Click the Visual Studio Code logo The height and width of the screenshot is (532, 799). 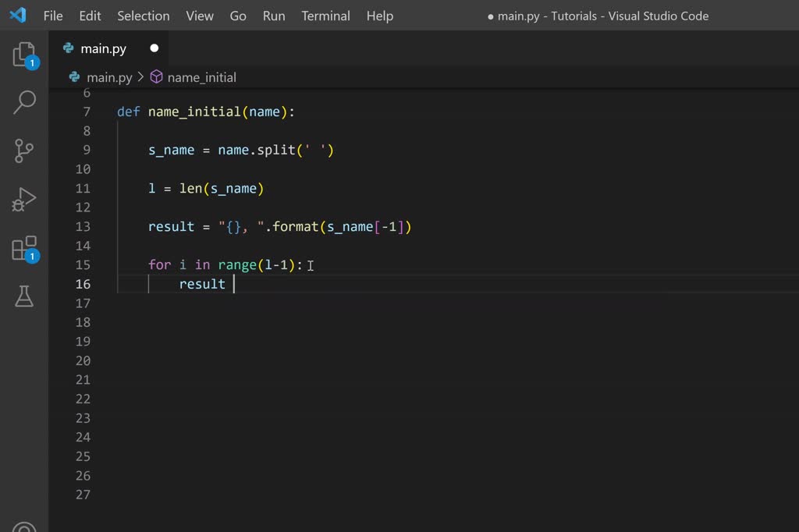click(x=17, y=15)
